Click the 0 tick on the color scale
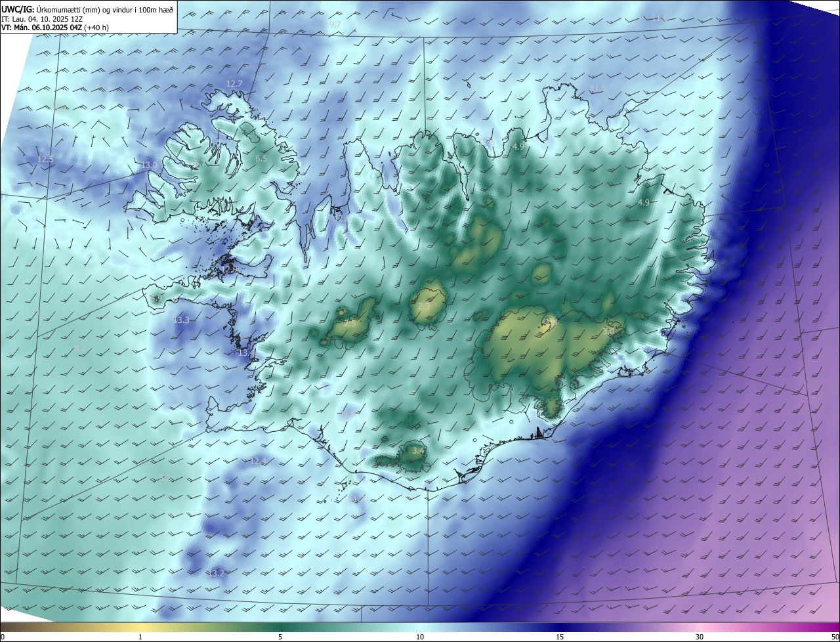 point(3,637)
